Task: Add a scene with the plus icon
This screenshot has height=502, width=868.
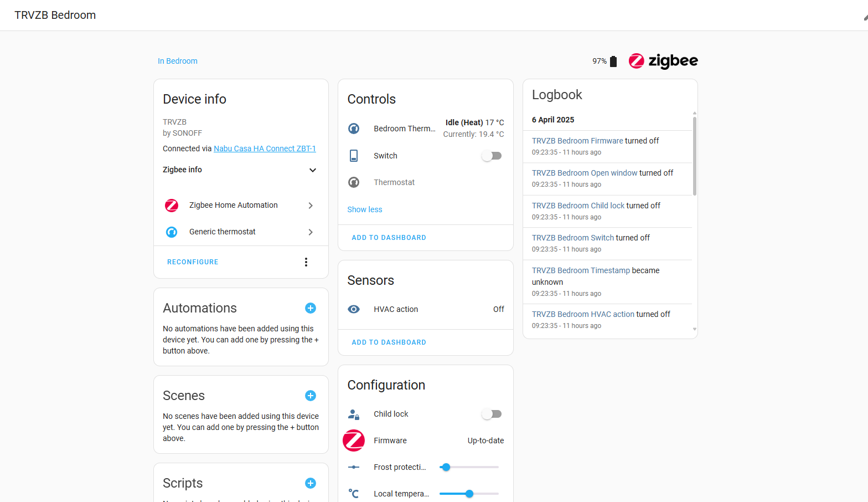Action: 311,396
